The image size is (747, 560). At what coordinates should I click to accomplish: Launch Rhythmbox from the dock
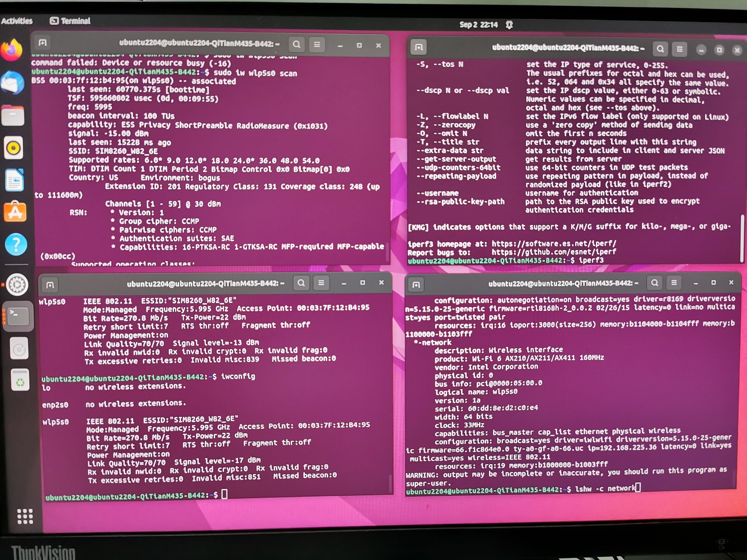13,148
